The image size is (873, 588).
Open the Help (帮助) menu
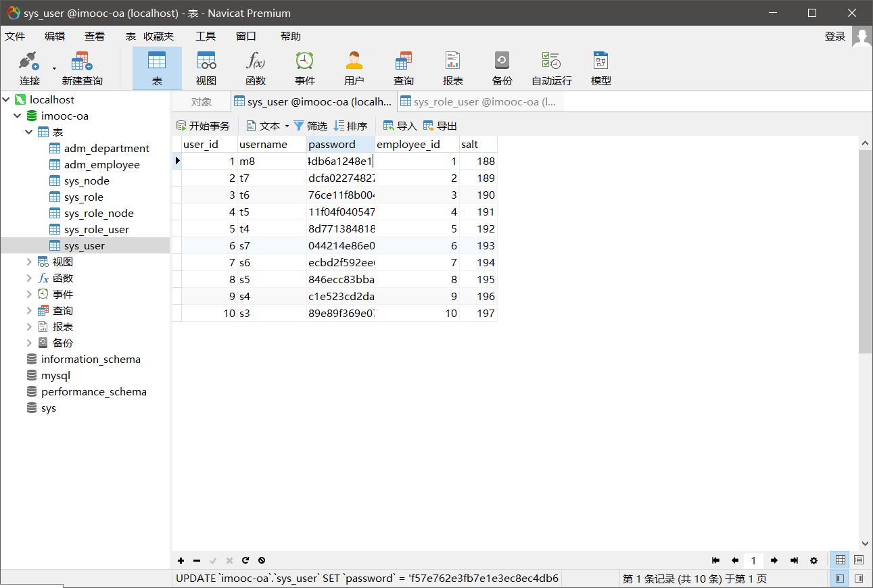(291, 36)
